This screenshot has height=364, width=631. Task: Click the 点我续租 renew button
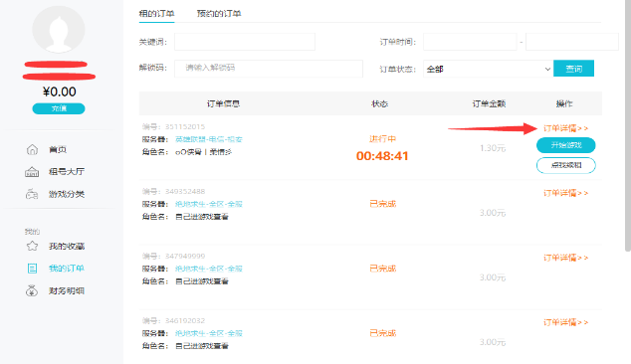[565, 165]
